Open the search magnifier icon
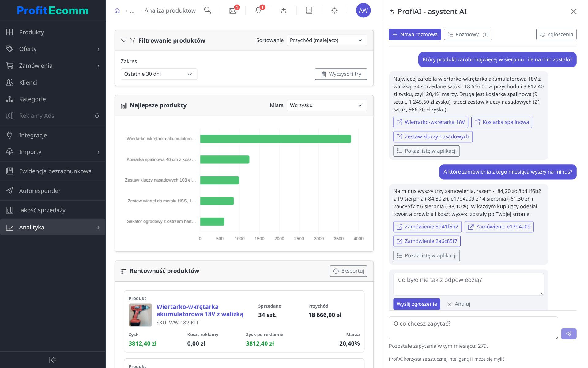Screen dimensions: 588x368 click(208, 10)
